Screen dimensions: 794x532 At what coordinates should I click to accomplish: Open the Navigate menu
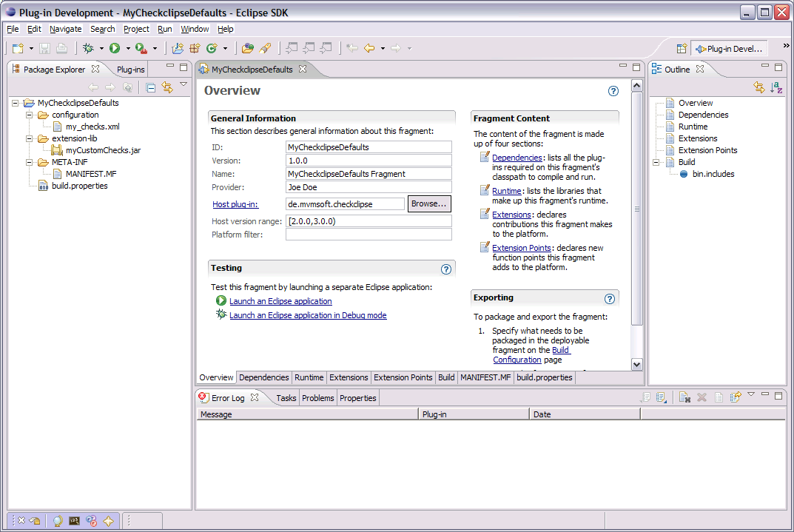pos(65,29)
